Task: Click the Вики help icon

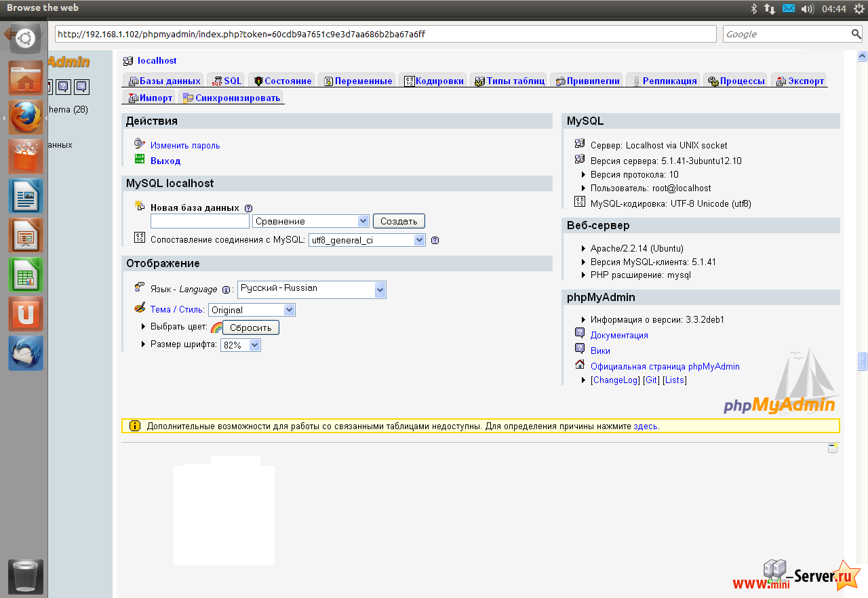Action: click(580, 348)
